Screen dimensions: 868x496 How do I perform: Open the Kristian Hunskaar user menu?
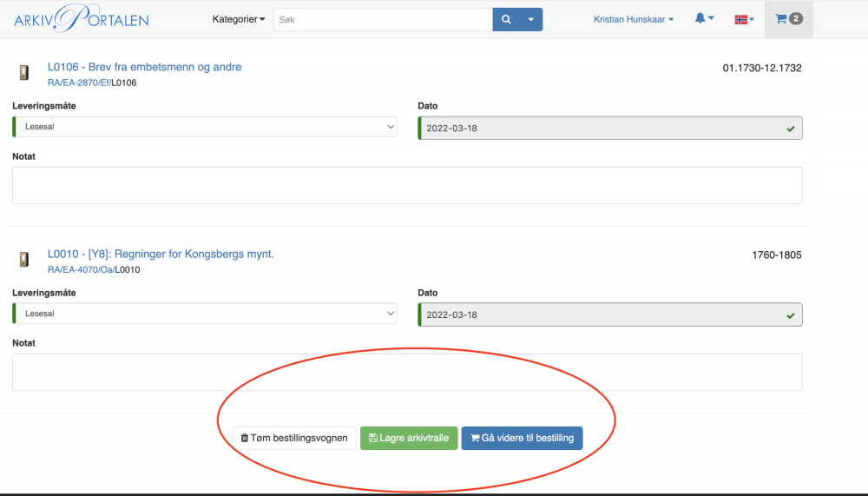(x=634, y=19)
